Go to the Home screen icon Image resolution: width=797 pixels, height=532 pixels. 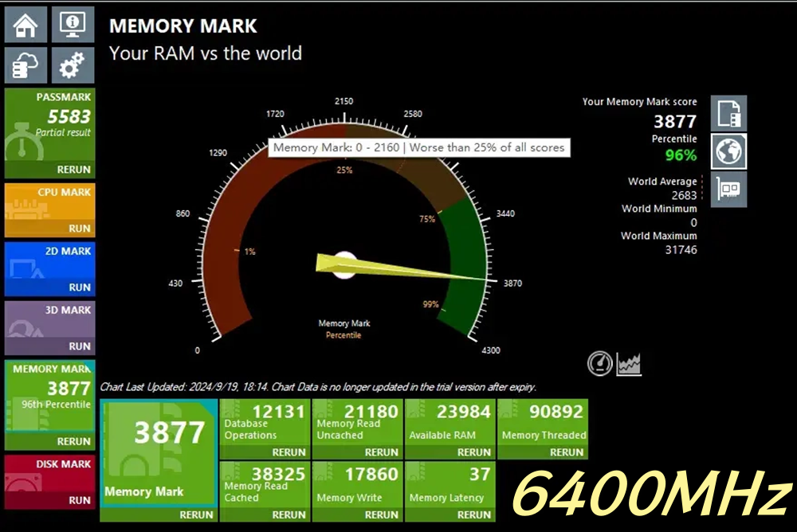click(x=26, y=25)
